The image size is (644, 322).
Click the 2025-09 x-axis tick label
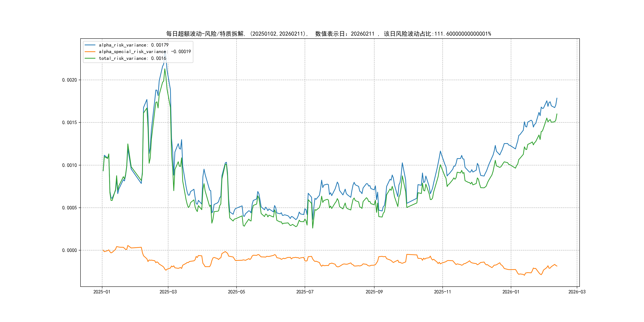click(374, 292)
